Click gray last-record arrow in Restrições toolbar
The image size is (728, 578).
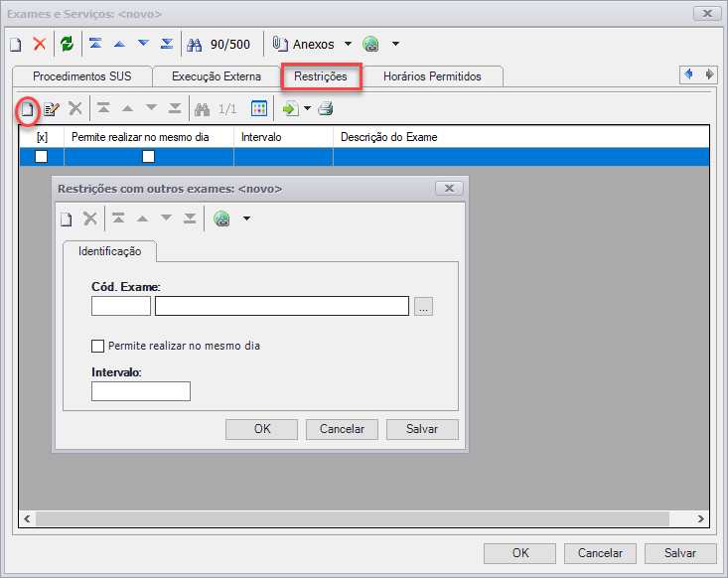click(175, 108)
